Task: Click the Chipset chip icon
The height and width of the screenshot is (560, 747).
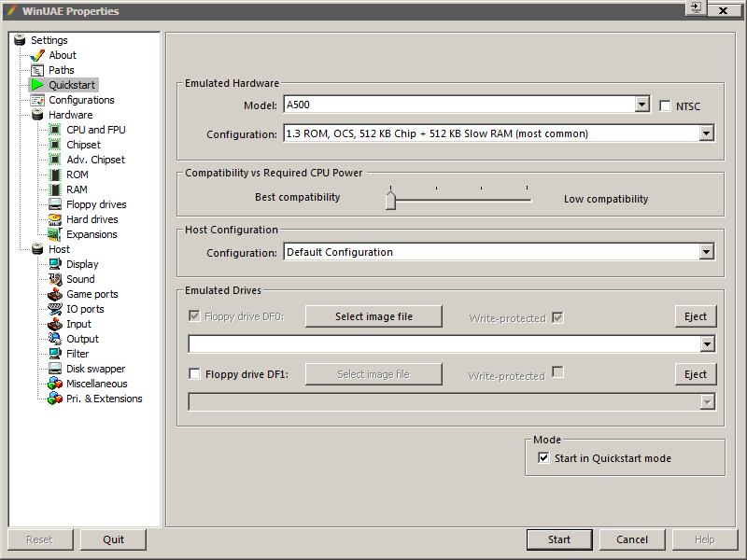Action: click(55, 145)
